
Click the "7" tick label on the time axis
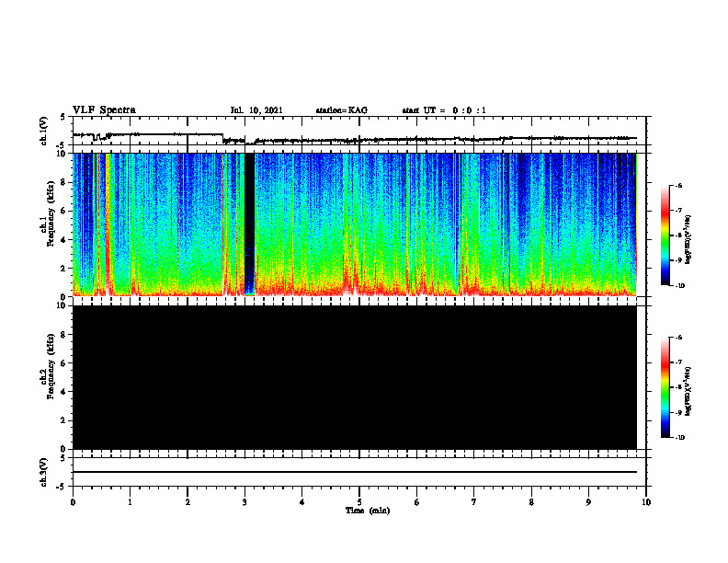coord(474,502)
